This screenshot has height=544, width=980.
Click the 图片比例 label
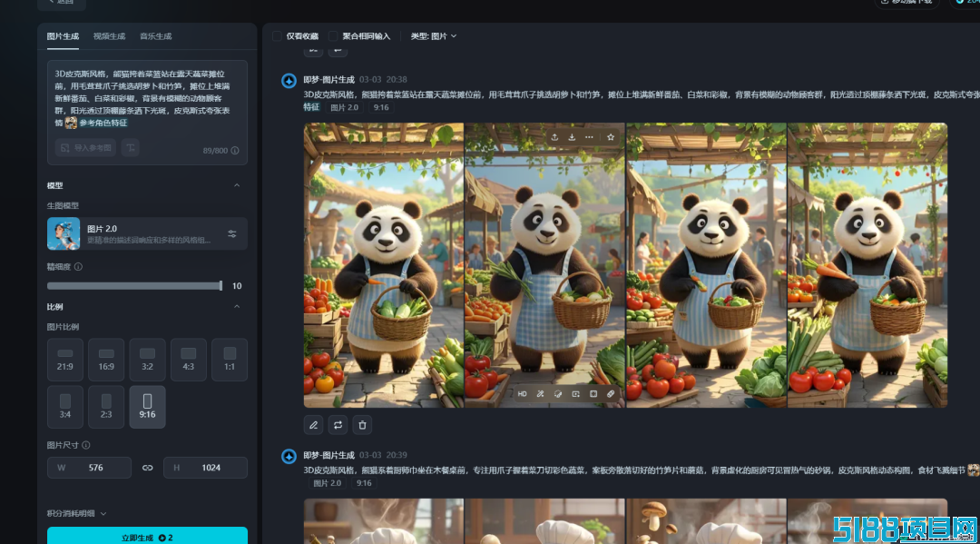63,327
